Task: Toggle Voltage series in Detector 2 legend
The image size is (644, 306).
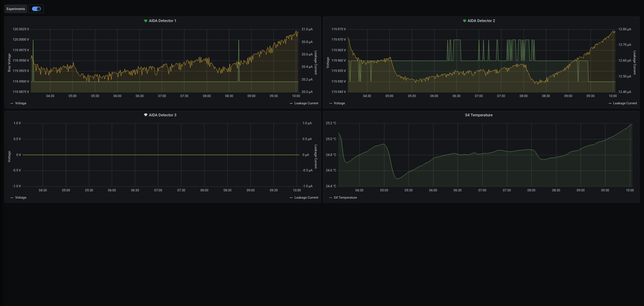Action: point(339,103)
